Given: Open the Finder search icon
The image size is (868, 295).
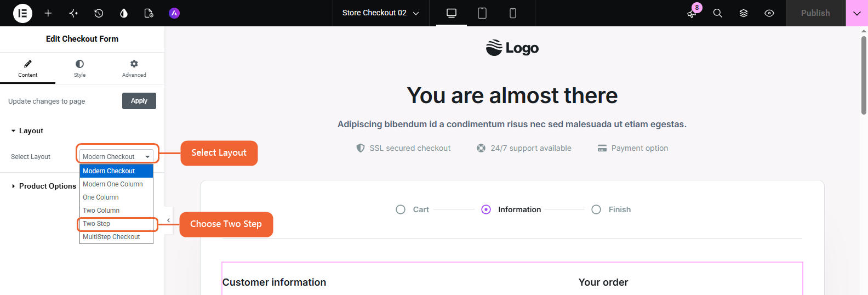Looking at the screenshot, I should pos(718,13).
